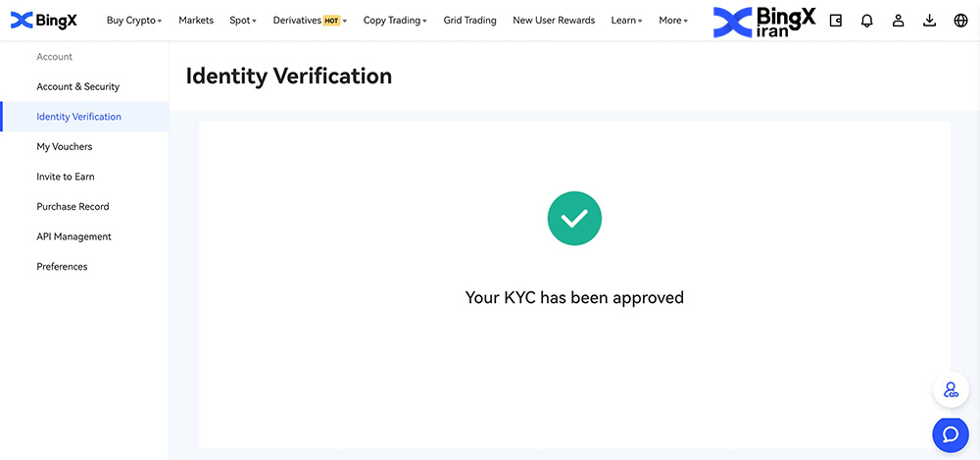The image size is (980, 460).
Task: Open New User Rewards page
Action: [x=554, y=21]
